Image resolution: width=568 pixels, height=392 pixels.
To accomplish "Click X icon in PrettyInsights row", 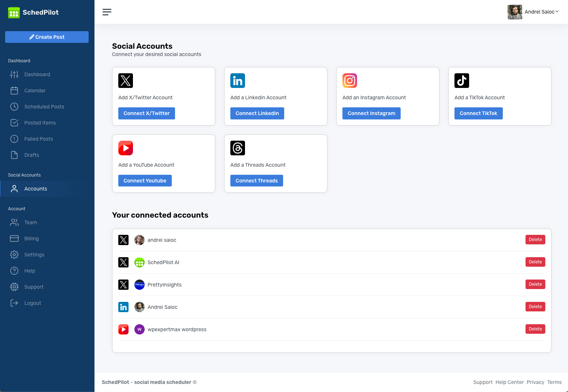I will (x=123, y=285).
